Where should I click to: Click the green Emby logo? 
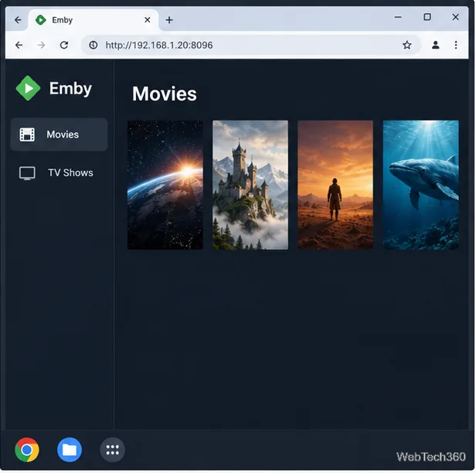(28, 88)
